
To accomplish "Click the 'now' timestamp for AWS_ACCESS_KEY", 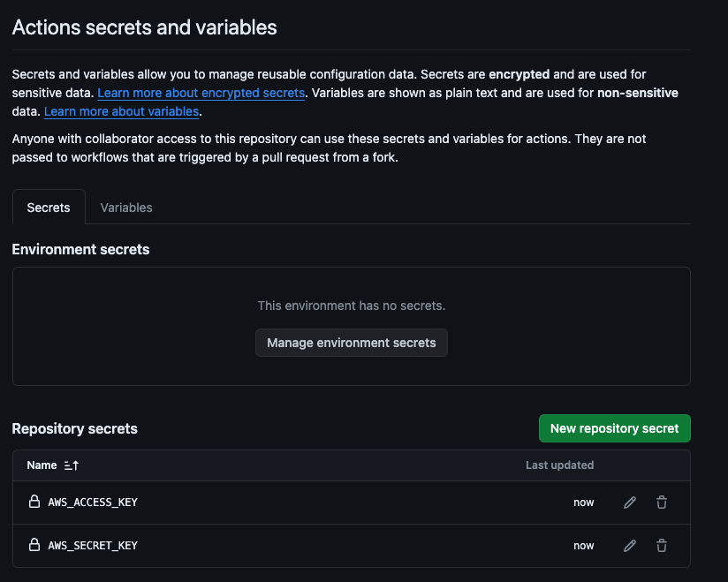I will tap(583, 502).
